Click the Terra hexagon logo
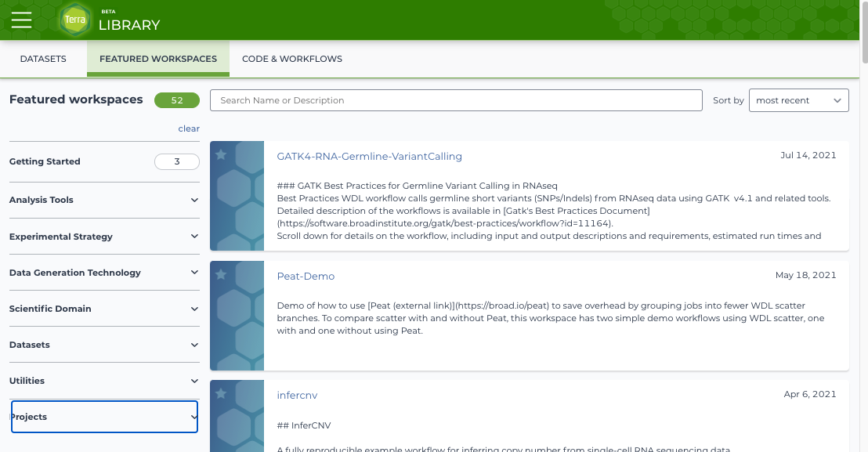Image resolution: width=868 pixels, height=452 pixels. pyautogui.click(x=75, y=20)
